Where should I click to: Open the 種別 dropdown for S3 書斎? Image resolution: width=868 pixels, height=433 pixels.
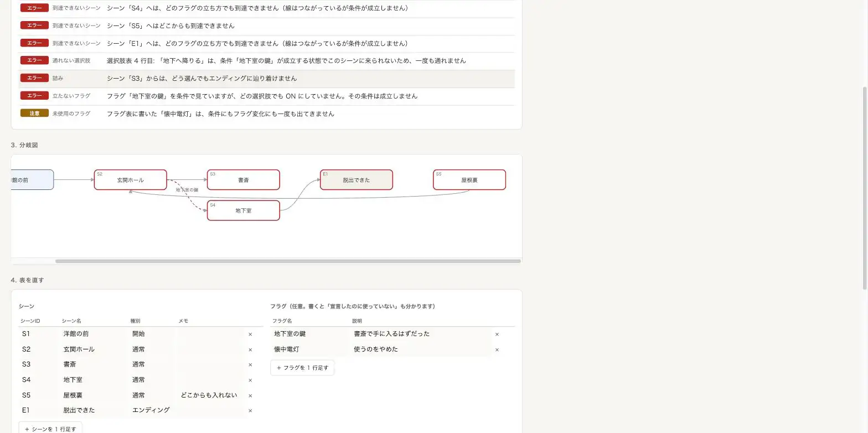click(x=151, y=364)
